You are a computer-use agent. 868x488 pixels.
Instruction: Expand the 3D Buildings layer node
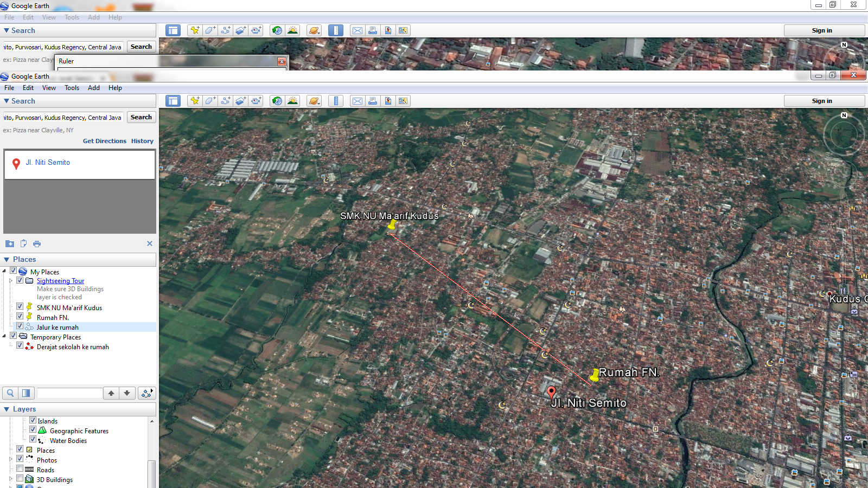11,479
